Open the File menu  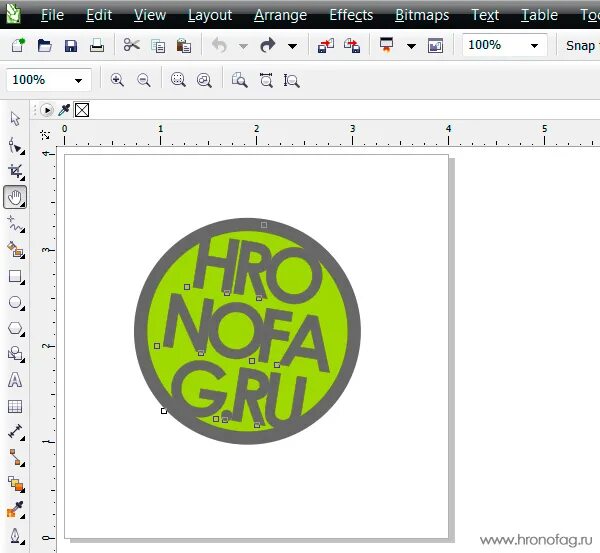tap(52, 15)
